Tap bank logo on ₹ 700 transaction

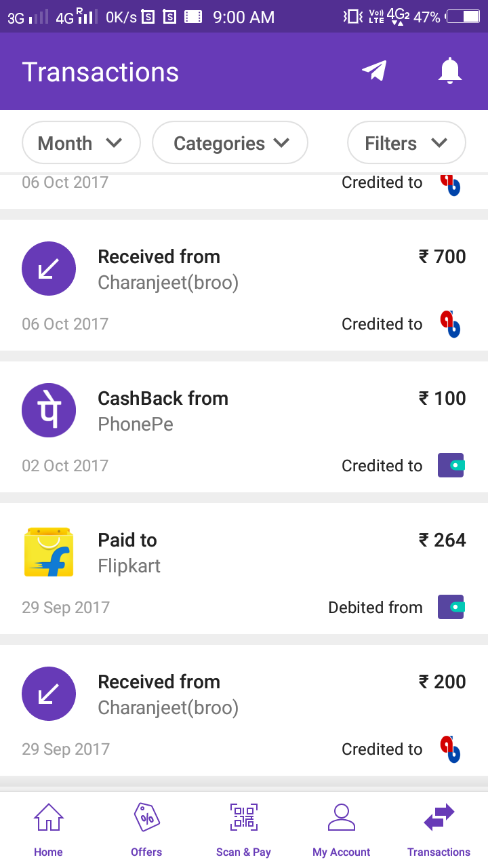[x=450, y=323]
